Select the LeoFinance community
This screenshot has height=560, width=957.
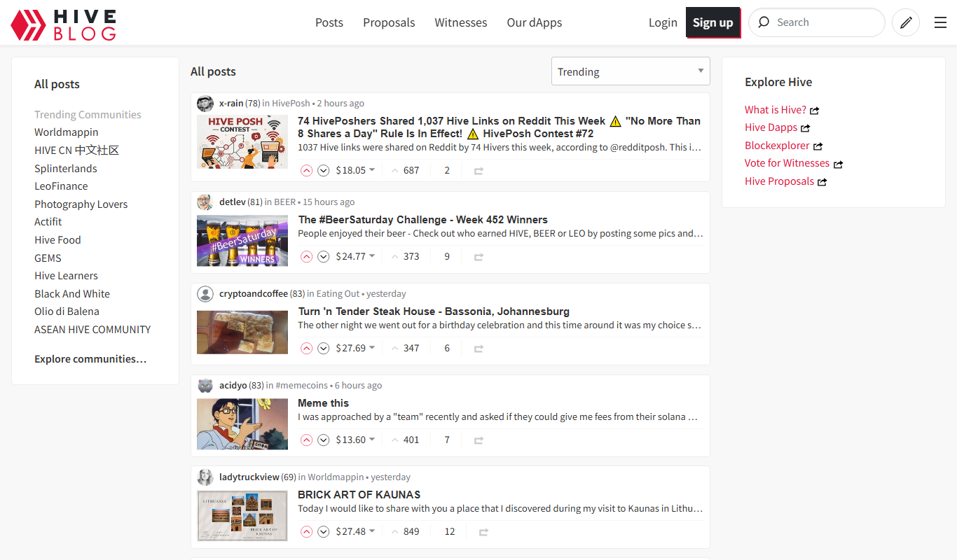coord(61,186)
